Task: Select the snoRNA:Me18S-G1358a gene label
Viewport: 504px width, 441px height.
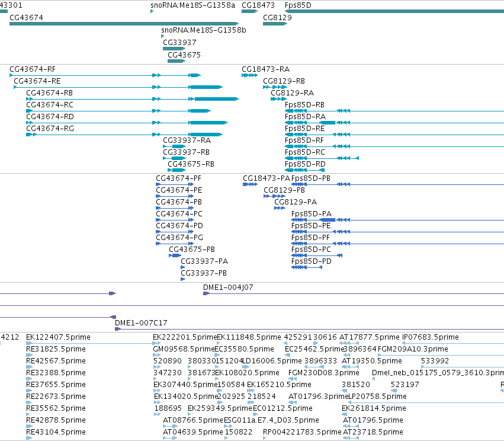Action: [193, 5]
